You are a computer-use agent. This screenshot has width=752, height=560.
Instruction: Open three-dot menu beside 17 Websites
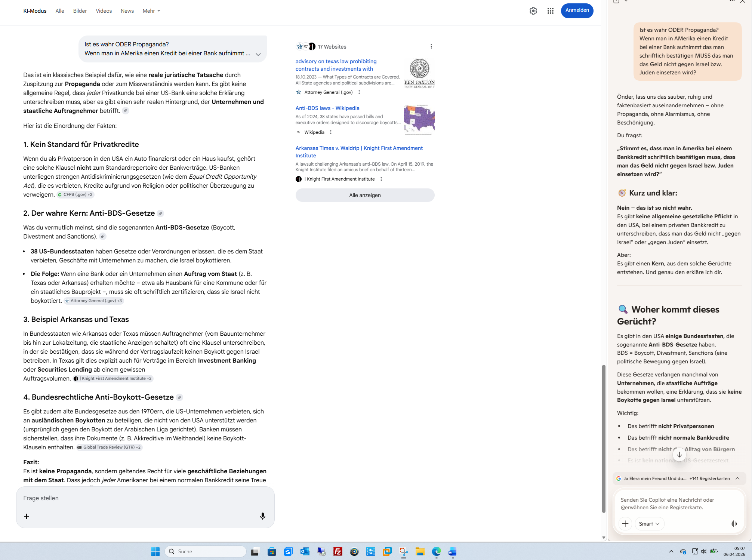pos(431,46)
